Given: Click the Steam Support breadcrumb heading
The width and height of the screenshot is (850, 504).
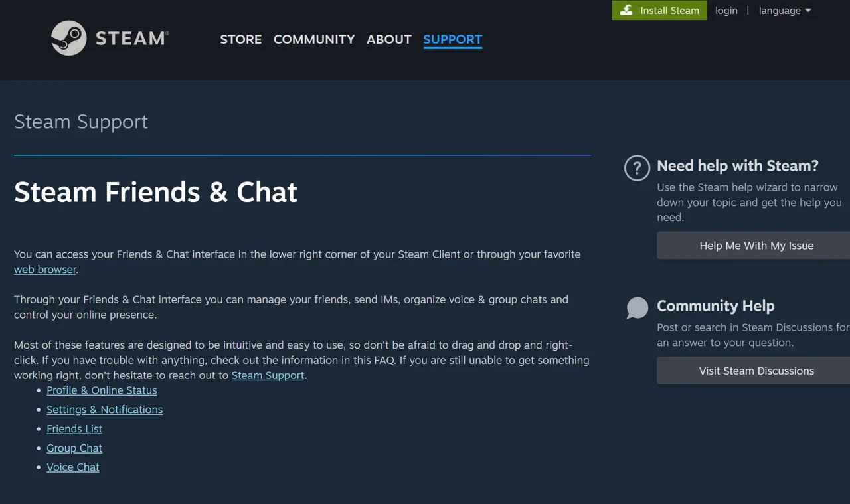Looking at the screenshot, I should [x=81, y=122].
